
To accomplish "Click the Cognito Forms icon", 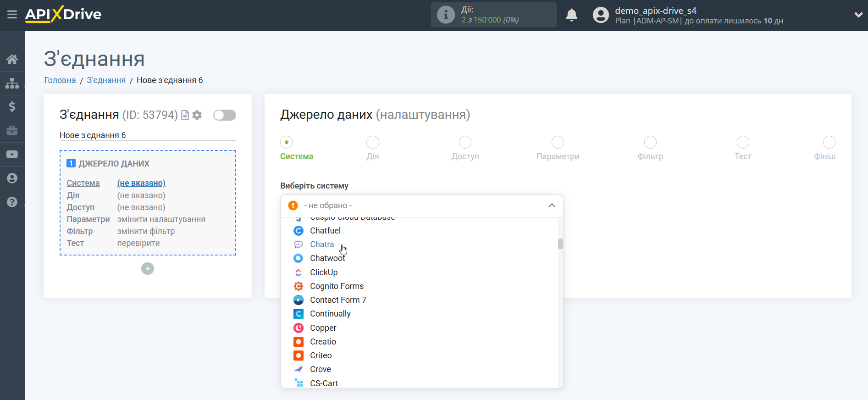I will pyautogui.click(x=299, y=286).
